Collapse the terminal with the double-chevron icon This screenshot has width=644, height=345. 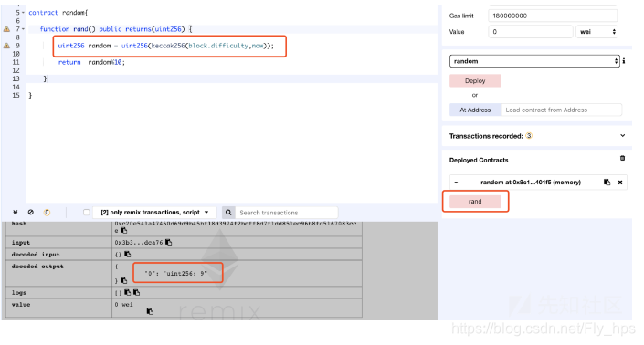[16, 212]
